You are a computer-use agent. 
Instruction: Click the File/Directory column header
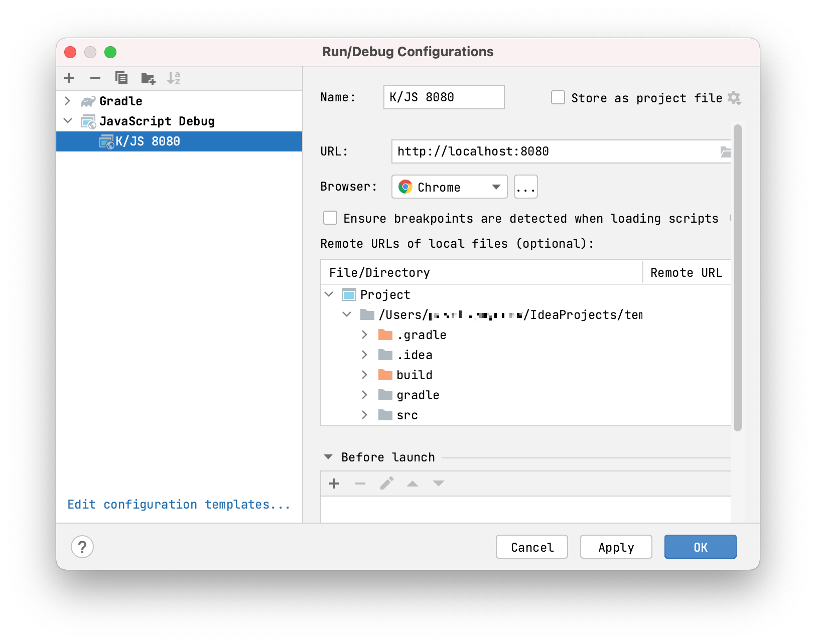(481, 272)
